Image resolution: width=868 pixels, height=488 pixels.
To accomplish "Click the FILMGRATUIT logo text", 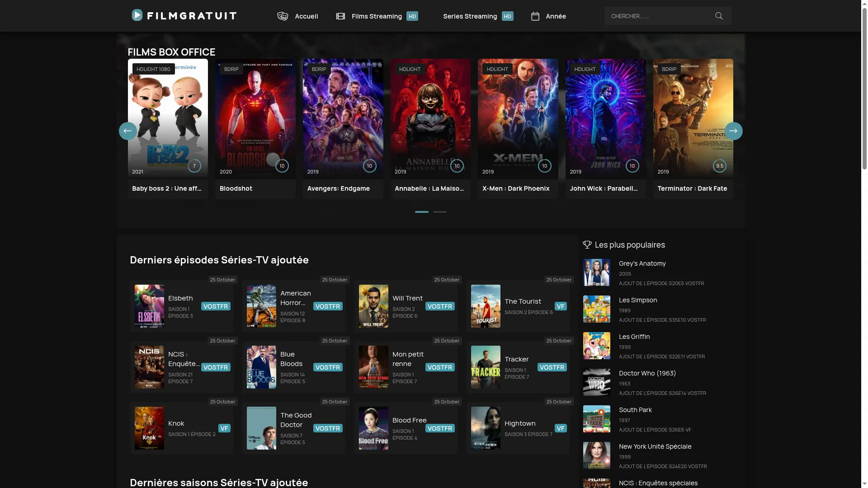I will click(192, 16).
